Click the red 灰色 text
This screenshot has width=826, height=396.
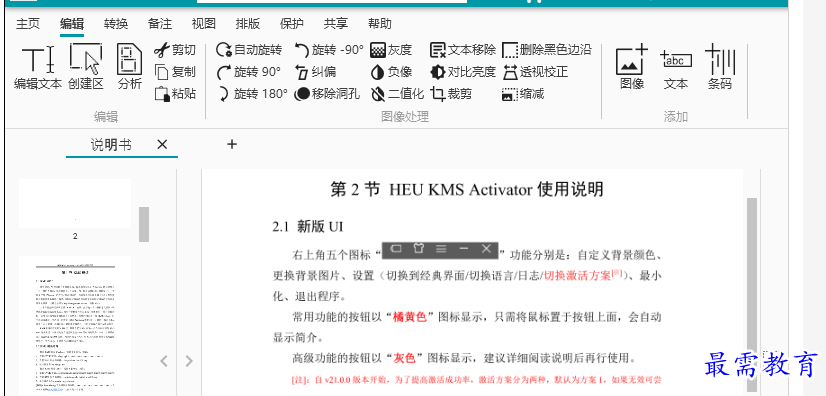pyautogui.click(x=405, y=359)
